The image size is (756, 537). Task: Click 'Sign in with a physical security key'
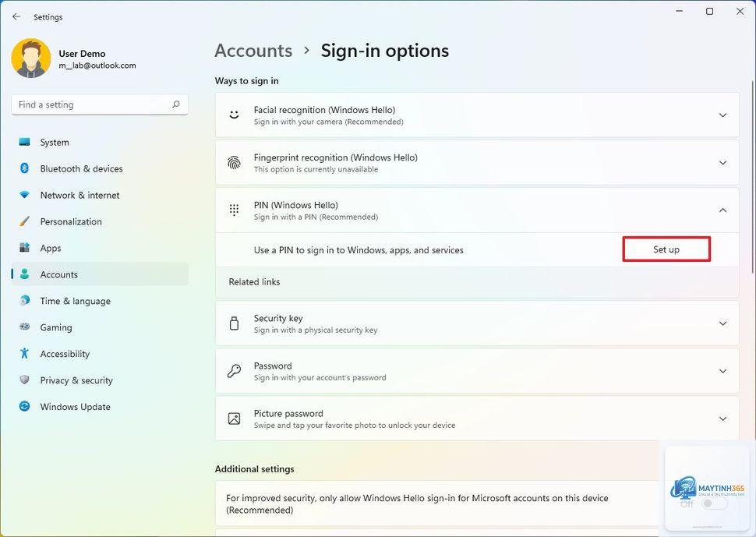tap(316, 330)
